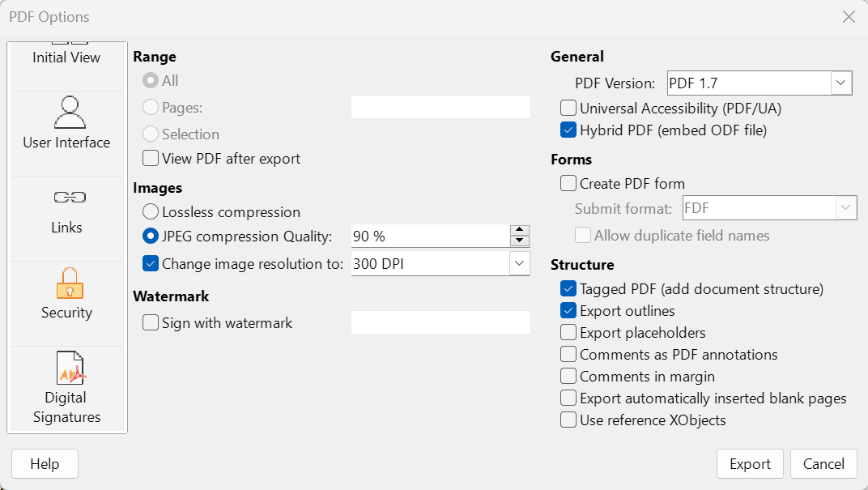Select Lossless compression option
Image resolution: width=868 pixels, height=490 pixels.
click(151, 212)
